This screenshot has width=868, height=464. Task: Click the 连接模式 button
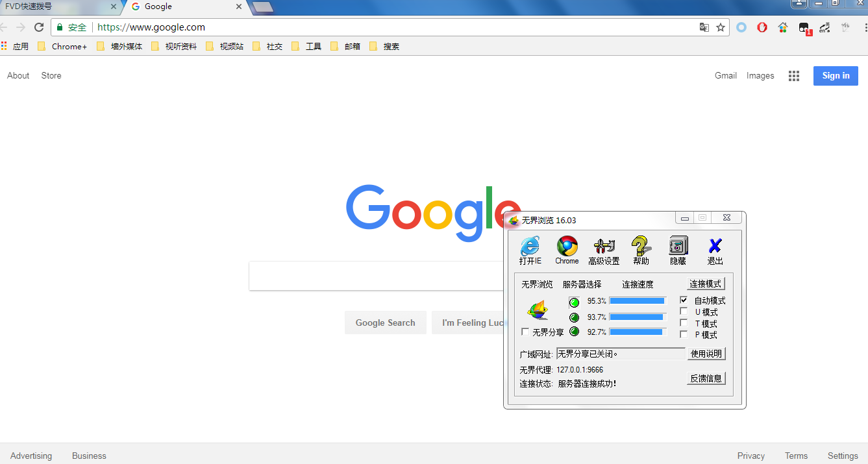click(706, 284)
